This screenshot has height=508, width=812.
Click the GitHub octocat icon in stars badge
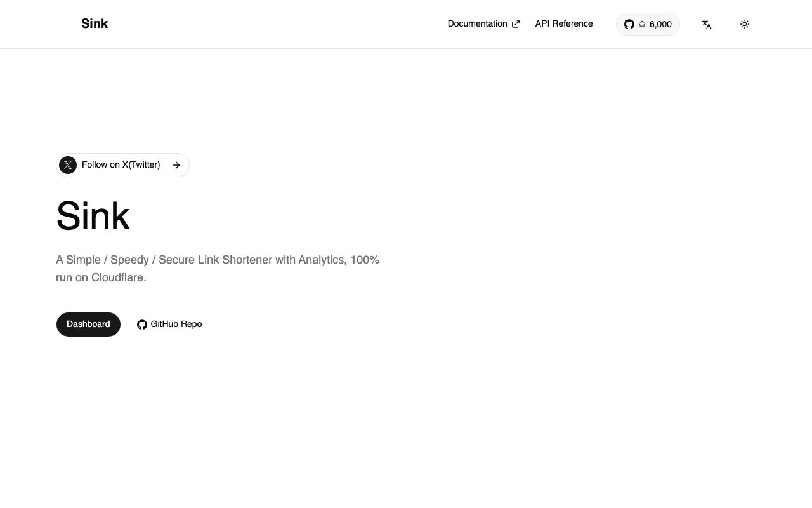coord(629,24)
